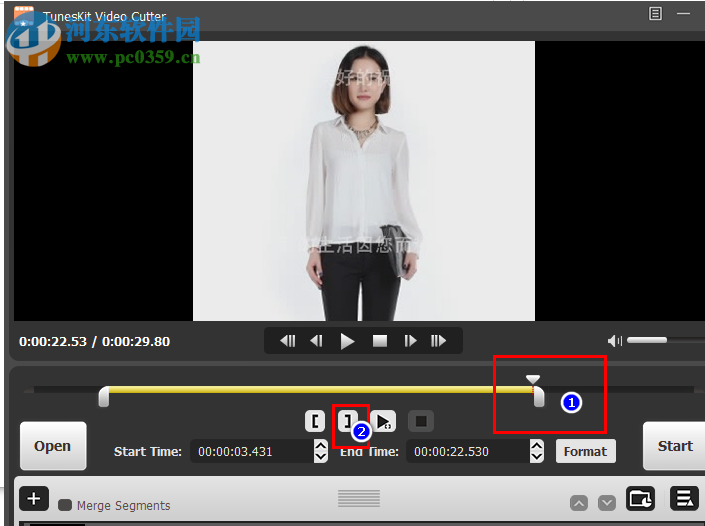Click the yellow segment timeline bar
The height and width of the screenshot is (526, 705).
click(x=321, y=389)
